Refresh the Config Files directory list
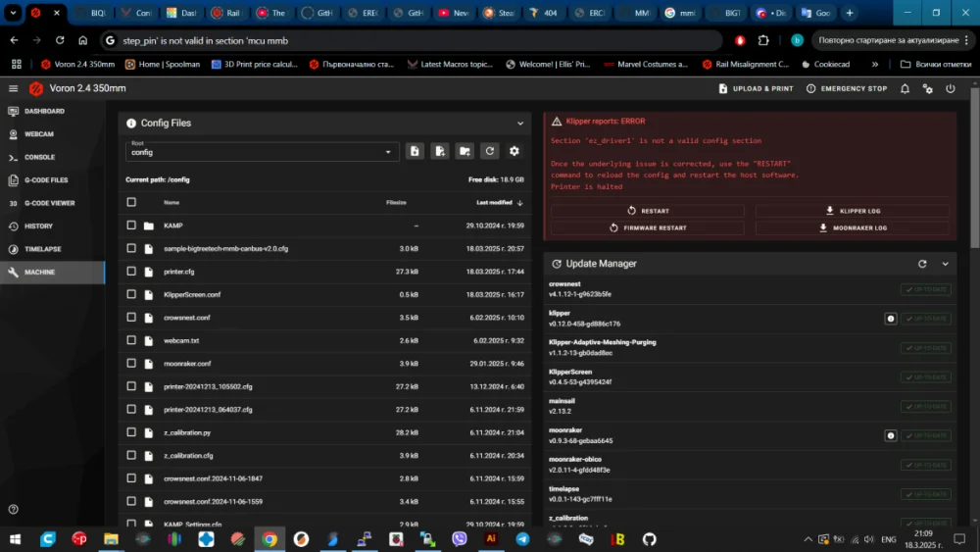980x552 pixels. click(489, 151)
